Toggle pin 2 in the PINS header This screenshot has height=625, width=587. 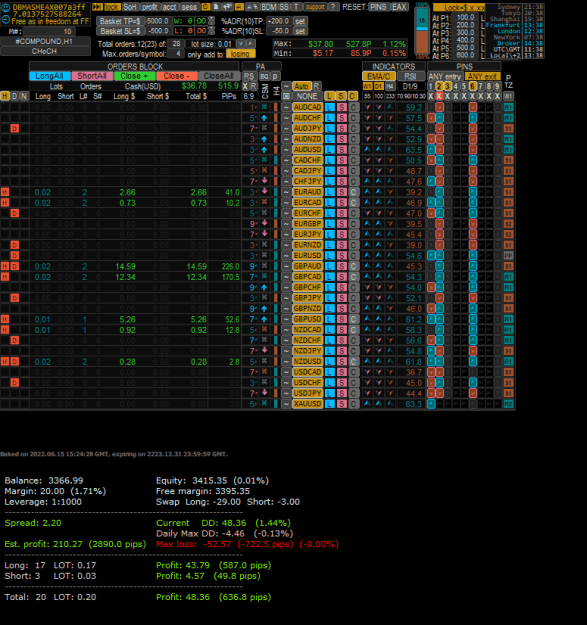pos(439,86)
